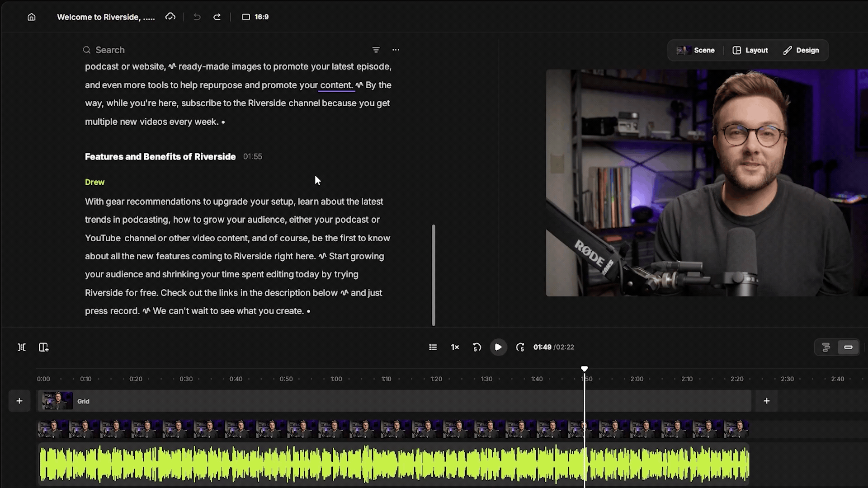Redo the last action
The height and width of the screenshot is (488, 868).
(217, 17)
